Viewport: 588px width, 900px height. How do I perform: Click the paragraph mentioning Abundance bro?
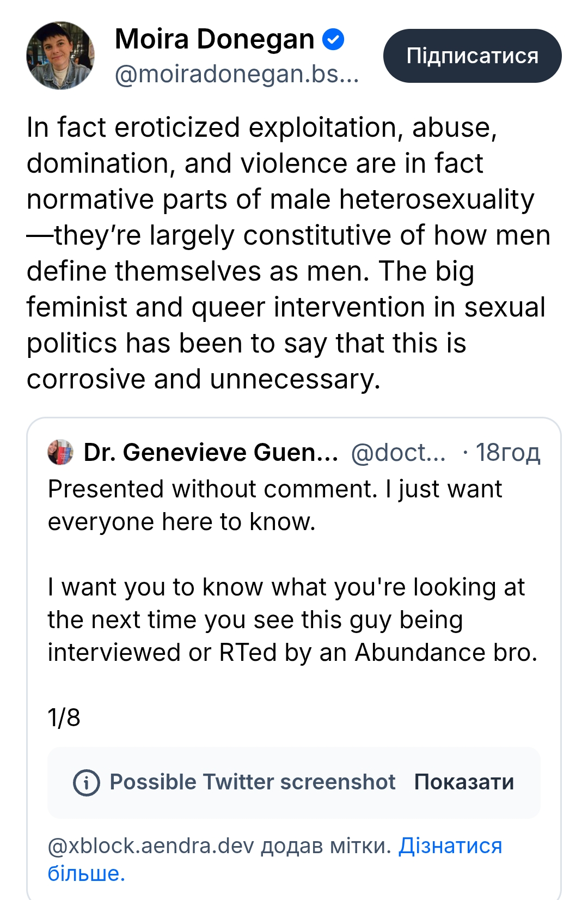(292, 619)
